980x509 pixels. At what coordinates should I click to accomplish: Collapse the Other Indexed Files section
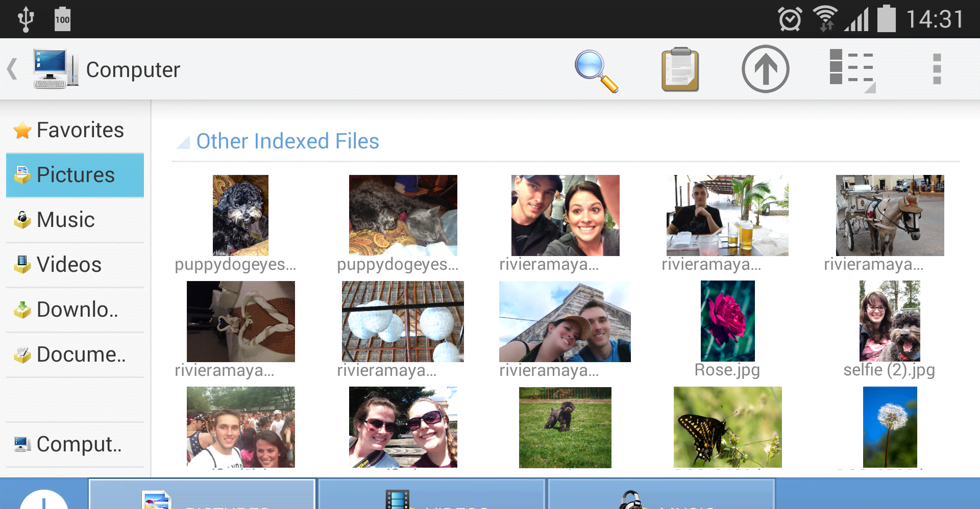pyautogui.click(x=183, y=142)
